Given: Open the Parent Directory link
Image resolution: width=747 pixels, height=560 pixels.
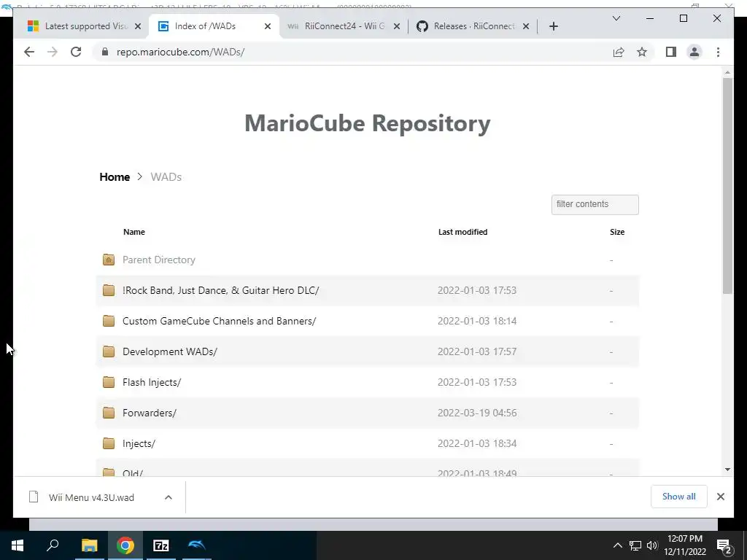Looking at the screenshot, I should (x=158, y=260).
